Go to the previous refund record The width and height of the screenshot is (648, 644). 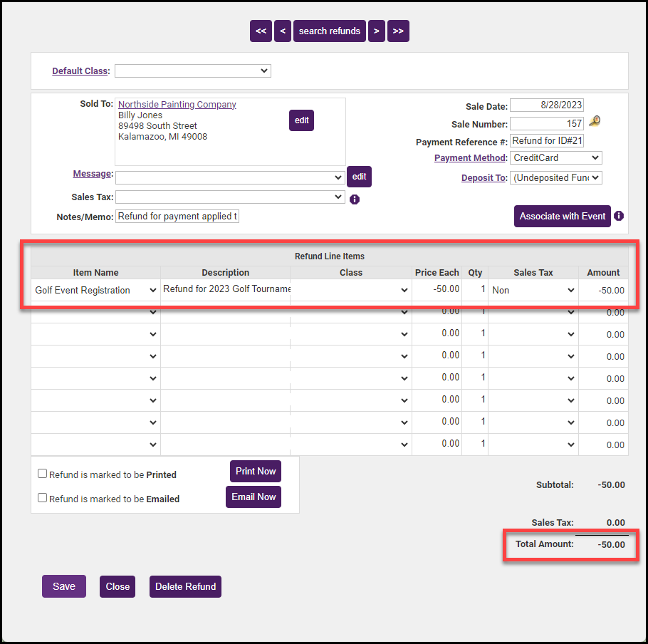click(282, 31)
